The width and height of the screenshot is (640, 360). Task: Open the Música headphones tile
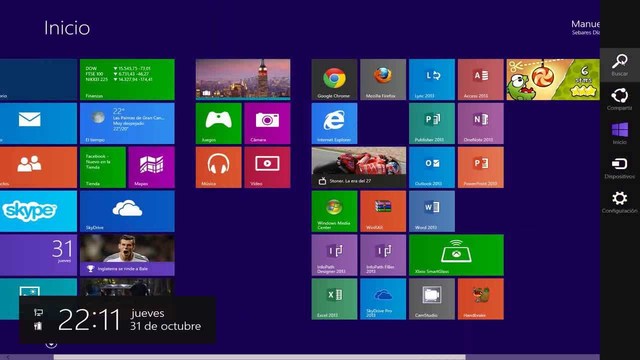pos(218,167)
